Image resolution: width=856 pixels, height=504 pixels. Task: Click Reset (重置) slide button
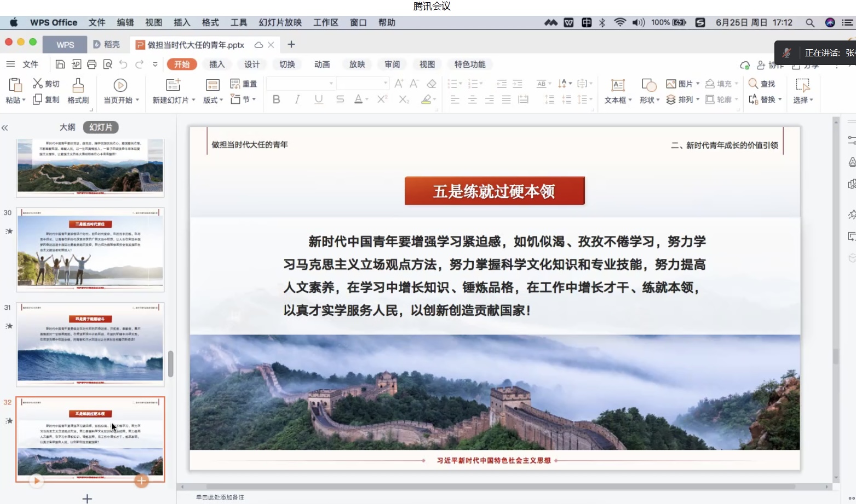[x=244, y=84]
